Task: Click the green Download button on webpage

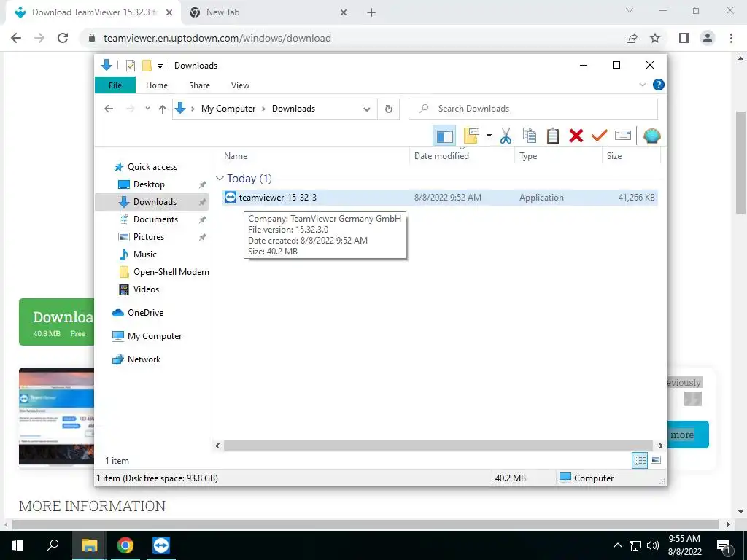Action: tap(57, 322)
